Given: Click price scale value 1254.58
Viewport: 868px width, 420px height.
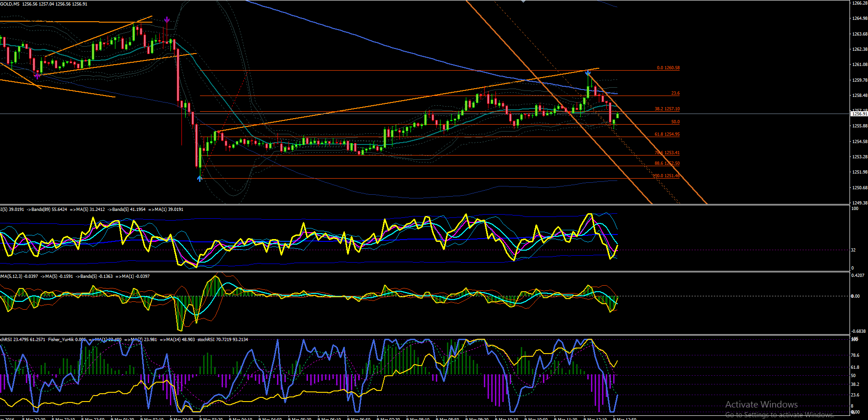Looking at the screenshot, I should click(860, 142).
